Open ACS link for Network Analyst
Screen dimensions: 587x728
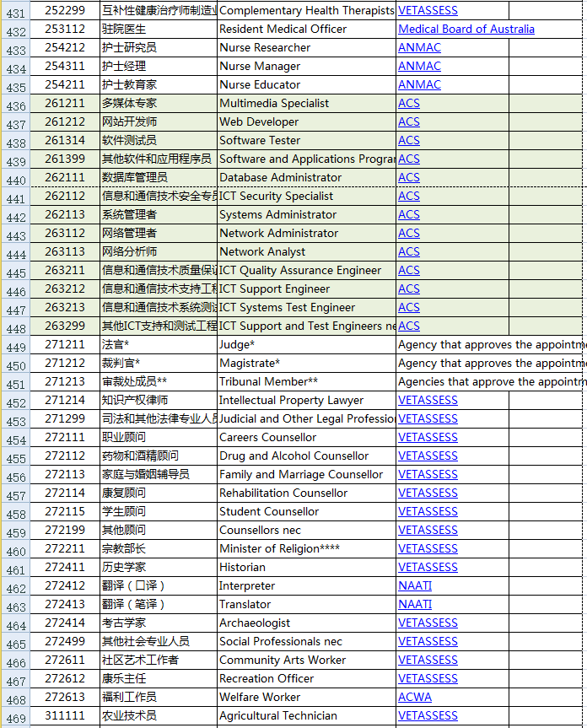point(409,252)
